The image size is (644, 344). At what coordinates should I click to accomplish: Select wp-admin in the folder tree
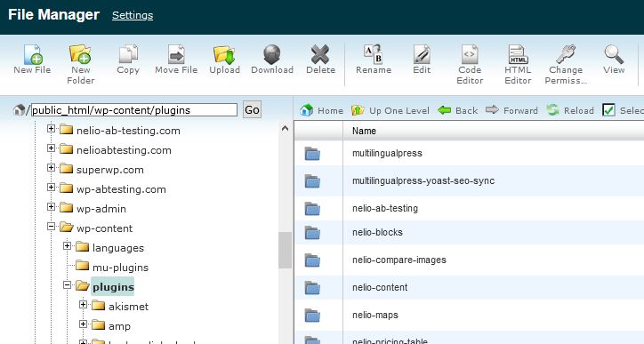point(101,209)
